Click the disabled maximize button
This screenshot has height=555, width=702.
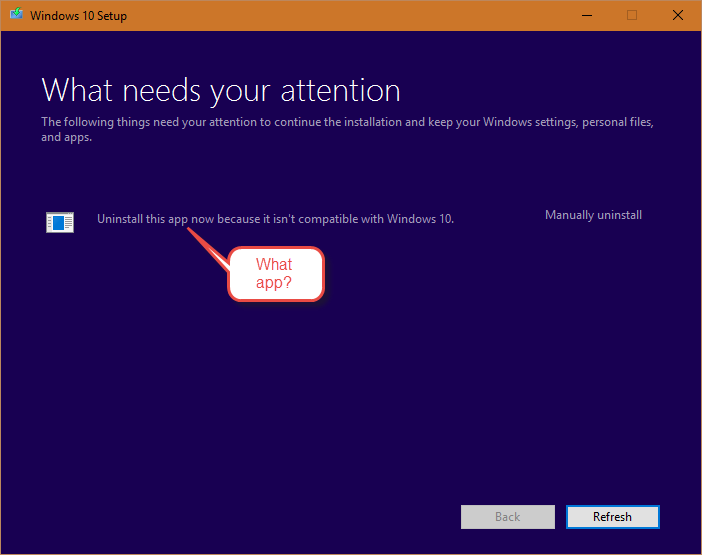point(632,16)
